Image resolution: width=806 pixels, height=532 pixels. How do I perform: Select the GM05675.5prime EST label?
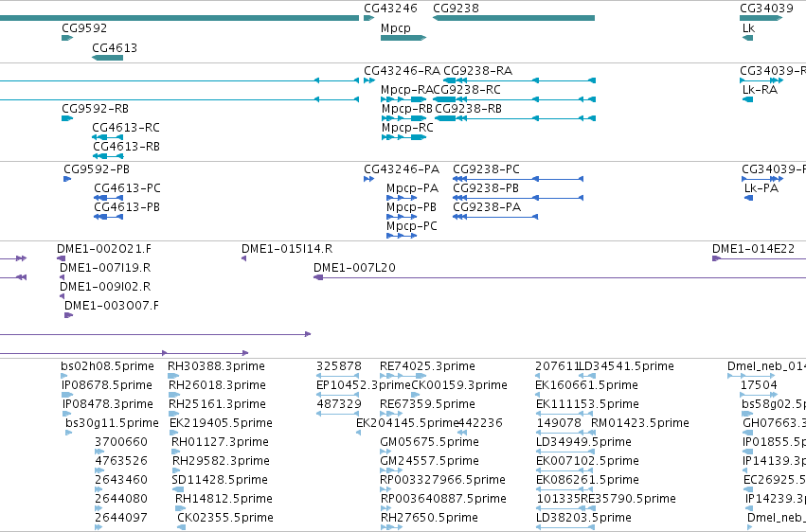pos(430,443)
